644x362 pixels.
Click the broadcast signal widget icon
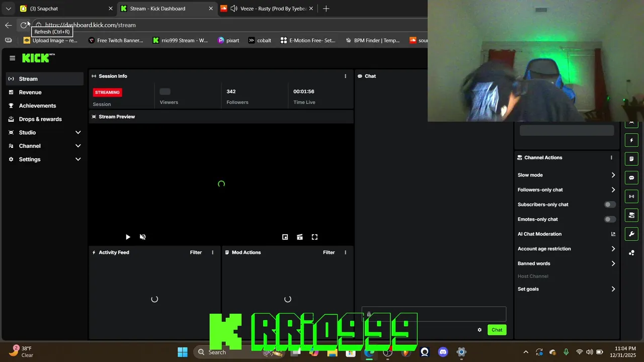click(631, 197)
